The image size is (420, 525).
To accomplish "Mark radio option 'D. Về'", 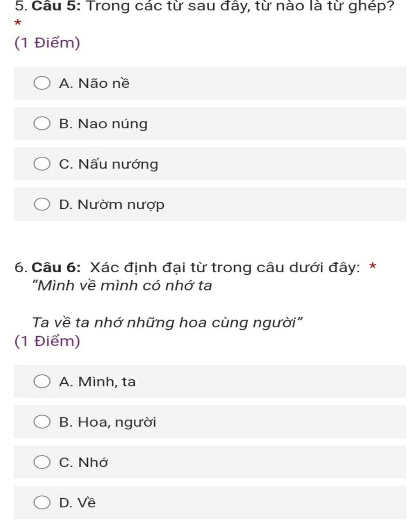I will pyautogui.click(x=42, y=502).
